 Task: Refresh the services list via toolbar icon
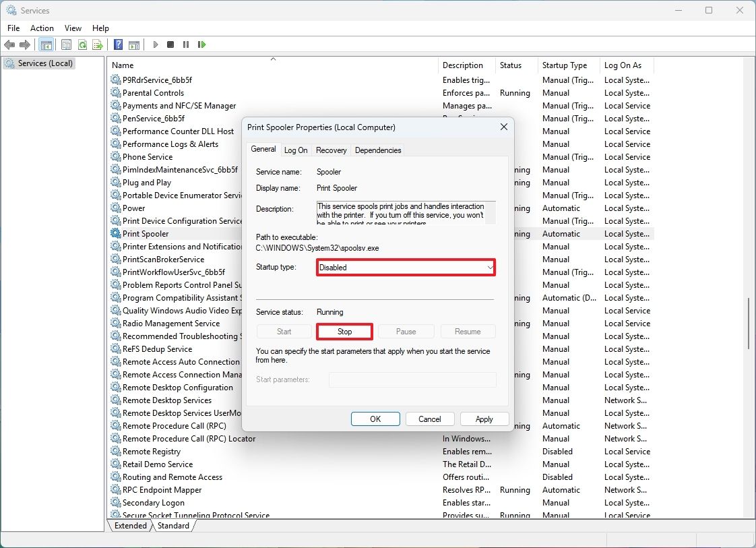click(x=82, y=44)
